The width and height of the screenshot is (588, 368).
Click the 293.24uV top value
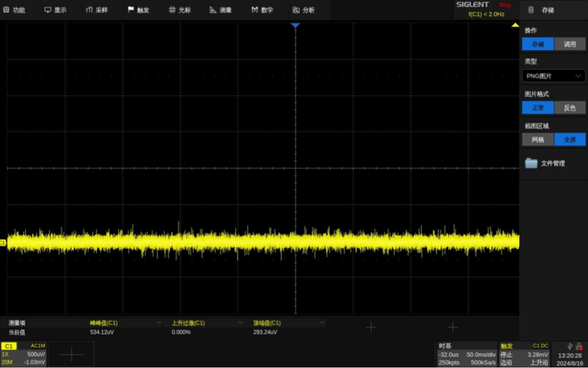pos(265,333)
